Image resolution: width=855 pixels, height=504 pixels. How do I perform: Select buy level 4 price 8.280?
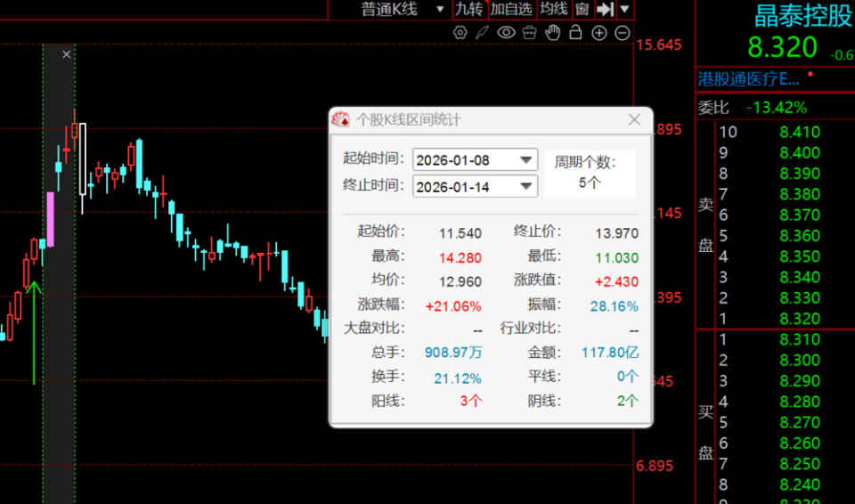click(x=800, y=402)
